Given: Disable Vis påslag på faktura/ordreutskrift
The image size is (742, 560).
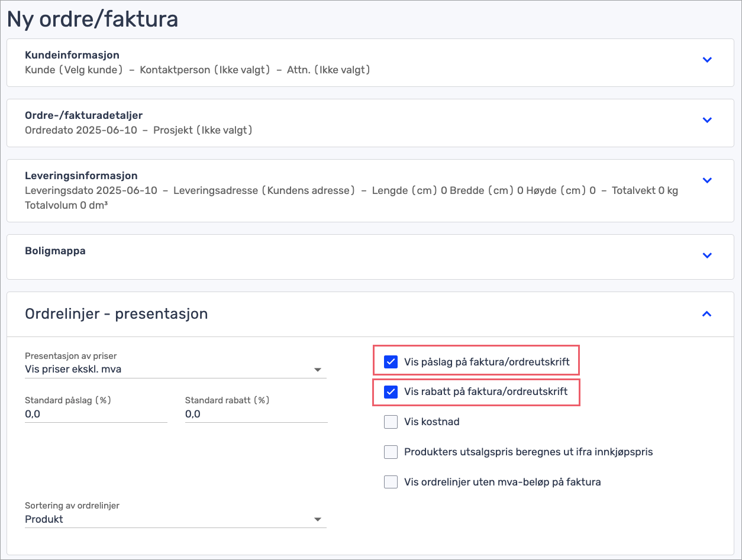Looking at the screenshot, I should pos(390,361).
